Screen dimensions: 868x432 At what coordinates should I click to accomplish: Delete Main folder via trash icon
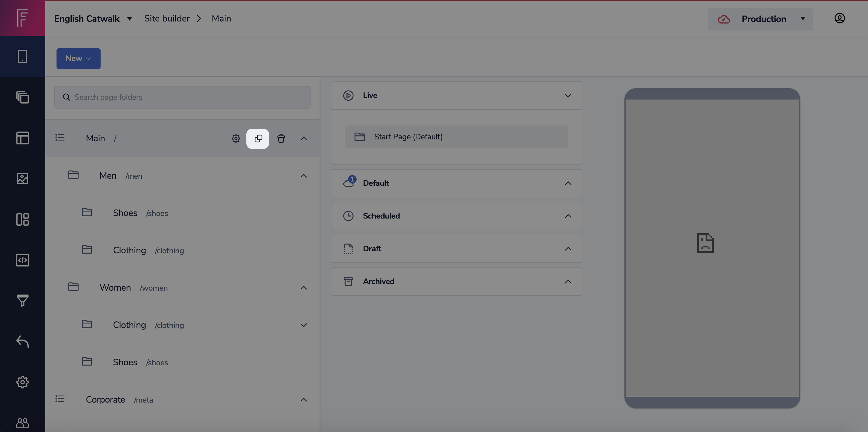coord(281,139)
